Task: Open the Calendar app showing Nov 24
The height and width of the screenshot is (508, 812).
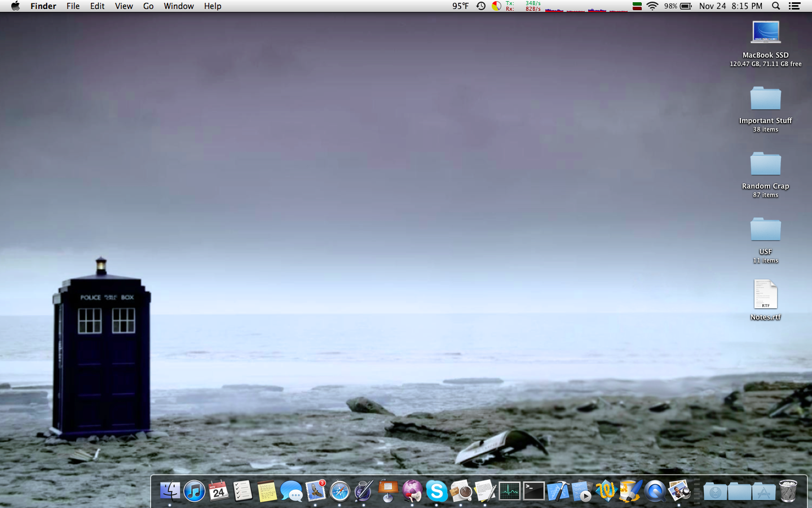Action: 219,491
